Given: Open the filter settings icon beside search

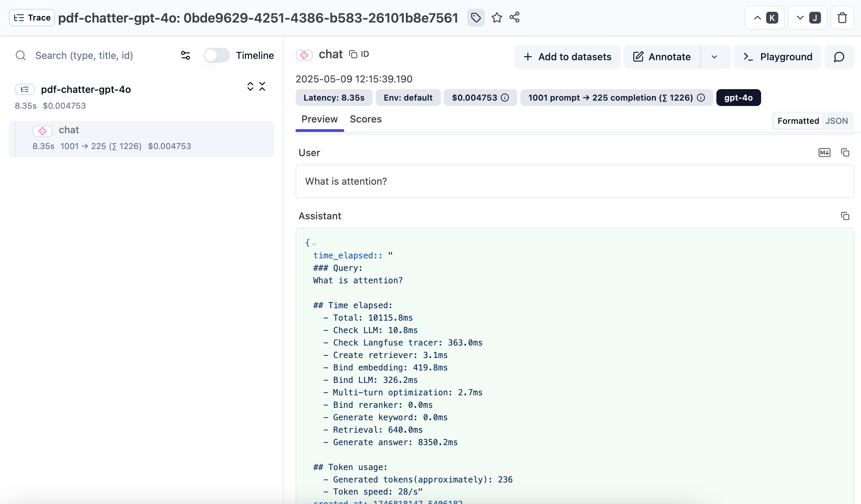Looking at the screenshot, I should [x=185, y=56].
